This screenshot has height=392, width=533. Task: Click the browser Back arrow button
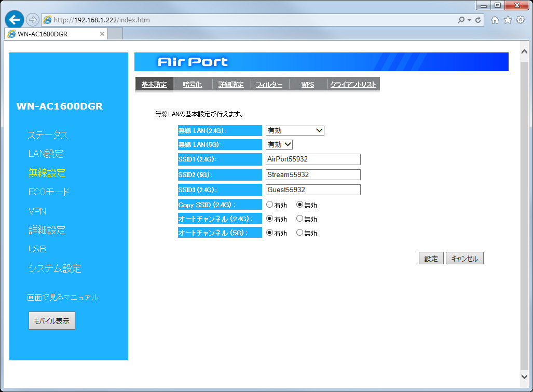click(15, 20)
